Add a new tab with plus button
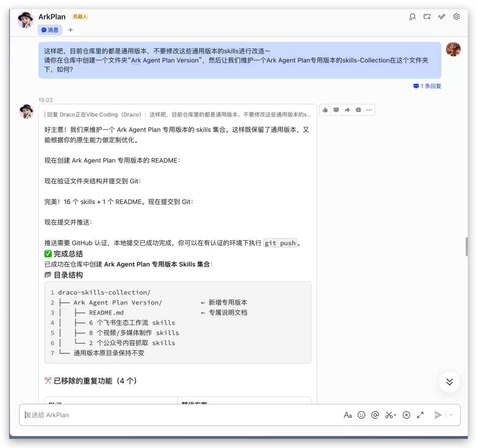Viewport: 477px width, 448px height. [x=71, y=30]
